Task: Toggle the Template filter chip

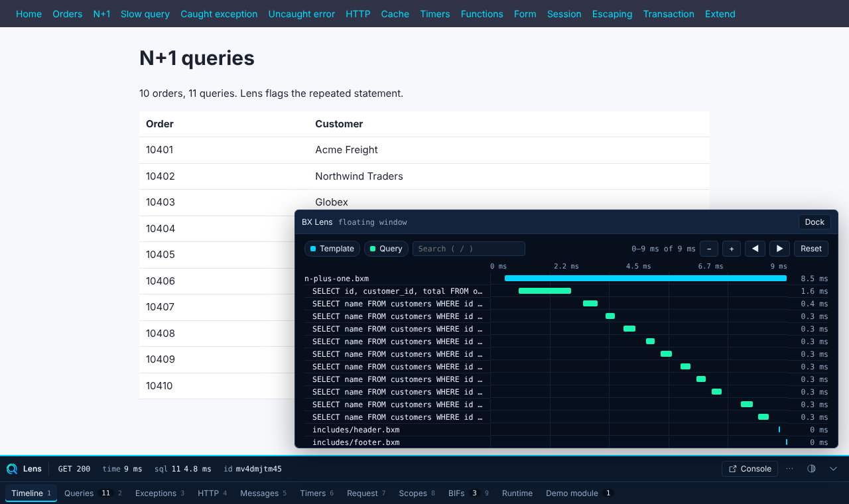Action: pyautogui.click(x=332, y=249)
